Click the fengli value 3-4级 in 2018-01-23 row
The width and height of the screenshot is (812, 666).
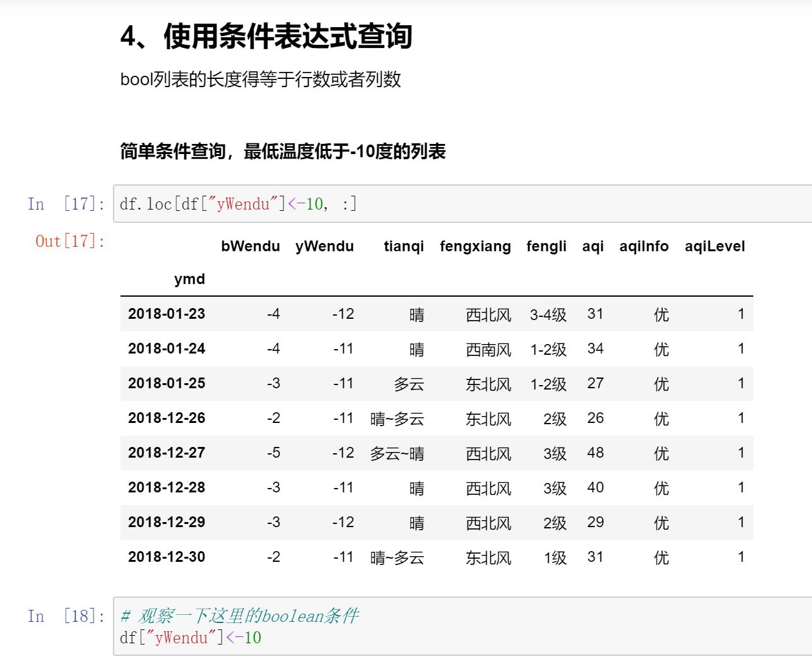(548, 314)
